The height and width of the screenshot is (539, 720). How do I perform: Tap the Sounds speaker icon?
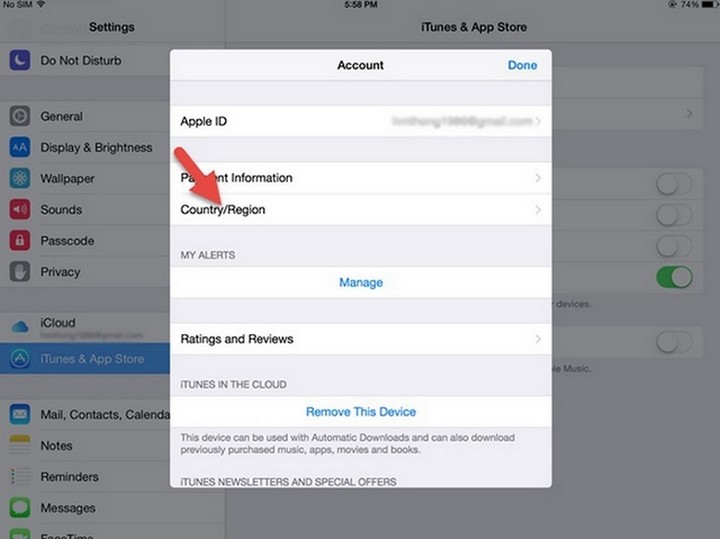point(20,210)
